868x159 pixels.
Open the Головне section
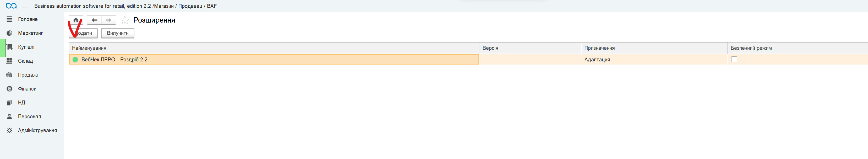pos(28,19)
